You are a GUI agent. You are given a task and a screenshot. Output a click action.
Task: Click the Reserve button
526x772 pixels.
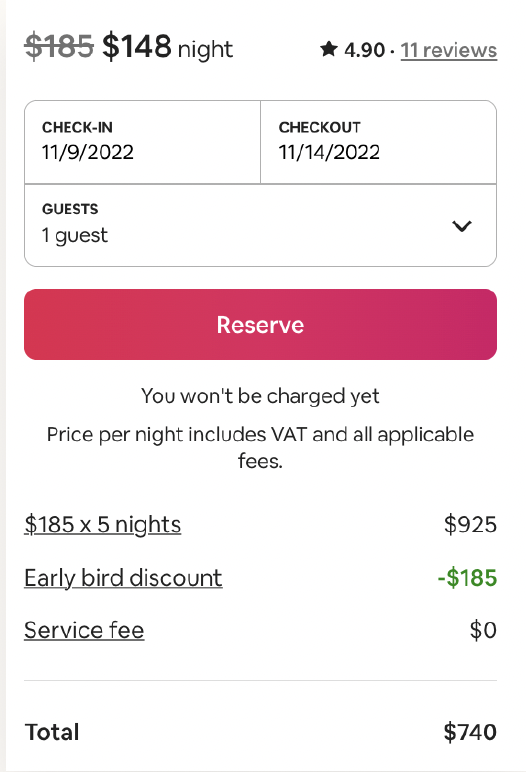click(261, 324)
